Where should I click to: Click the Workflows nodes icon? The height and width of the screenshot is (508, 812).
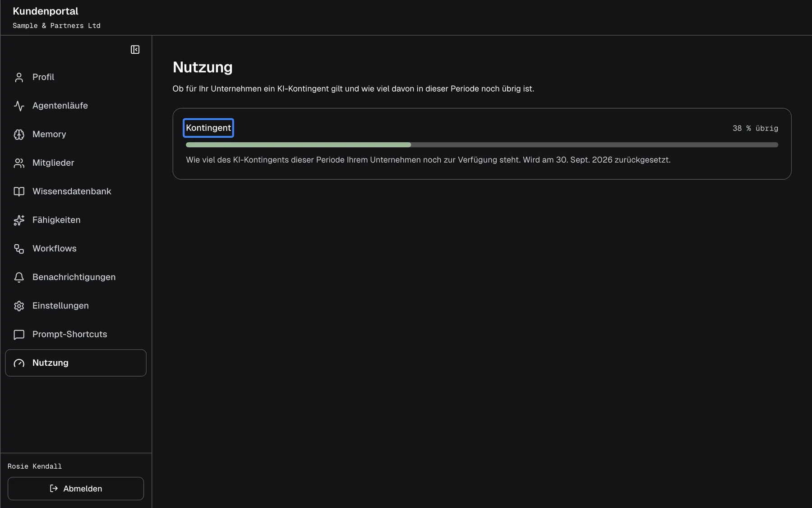coord(19,249)
